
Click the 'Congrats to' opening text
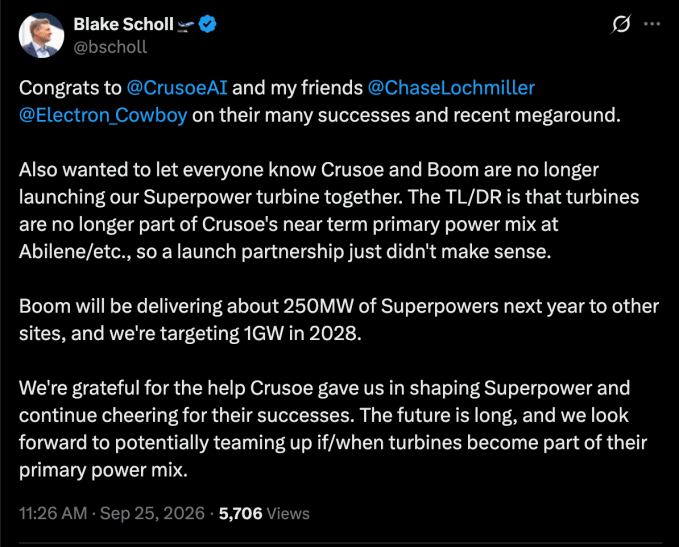pyautogui.click(x=70, y=87)
